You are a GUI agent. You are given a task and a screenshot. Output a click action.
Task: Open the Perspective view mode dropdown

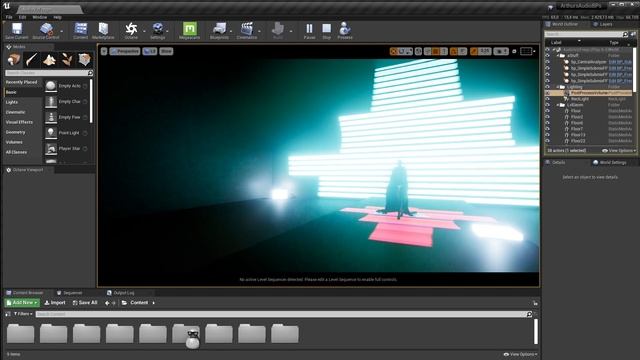pos(124,51)
